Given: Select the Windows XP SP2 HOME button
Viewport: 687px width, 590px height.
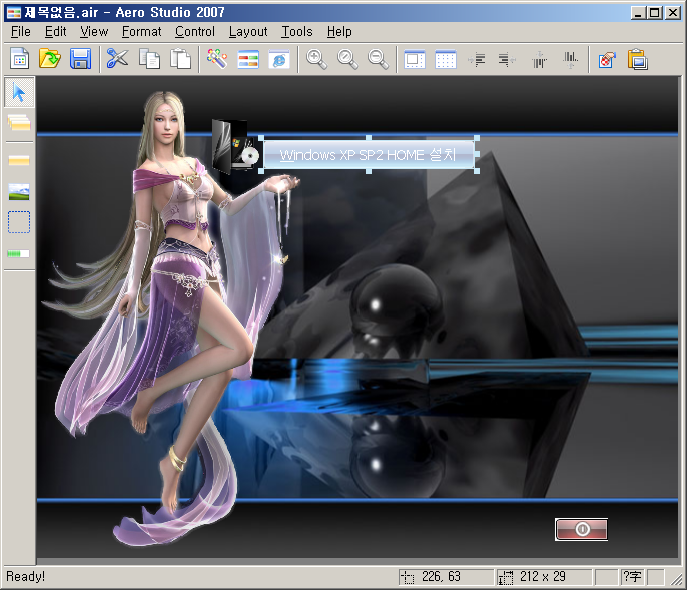Looking at the screenshot, I should tap(369, 155).
